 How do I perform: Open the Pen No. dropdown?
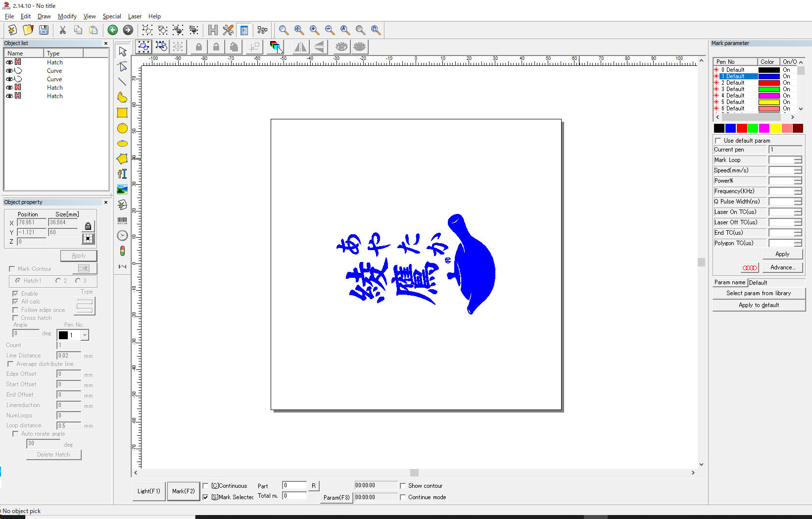click(x=85, y=335)
